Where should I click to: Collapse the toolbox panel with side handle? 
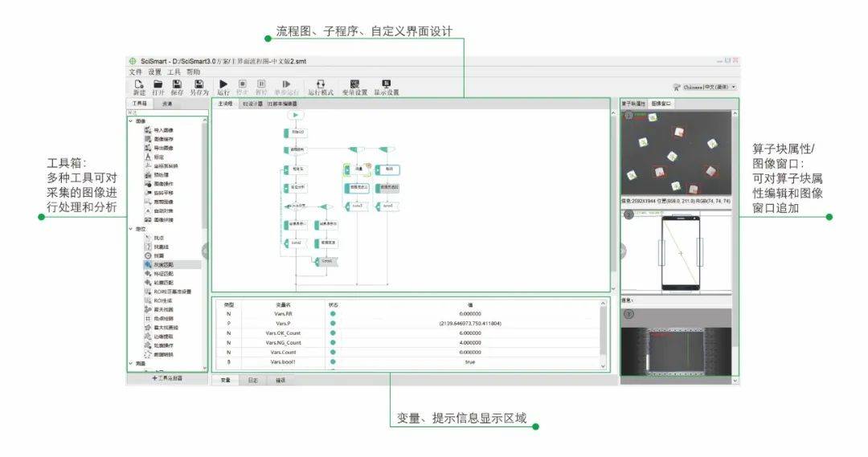[x=205, y=251]
